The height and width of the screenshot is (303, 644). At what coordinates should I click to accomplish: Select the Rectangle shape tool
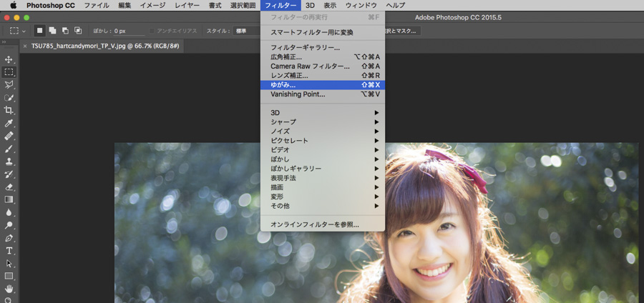click(9, 276)
